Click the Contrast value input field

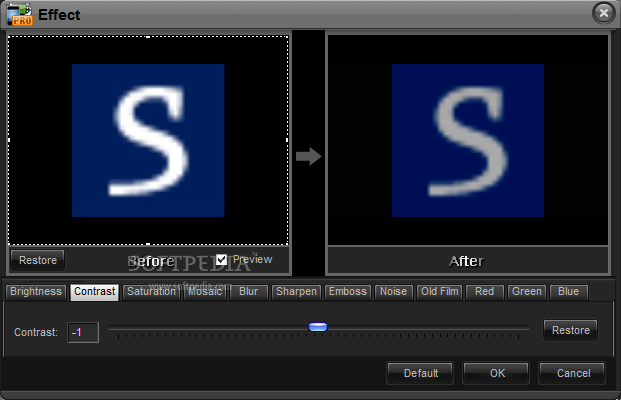click(83, 332)
